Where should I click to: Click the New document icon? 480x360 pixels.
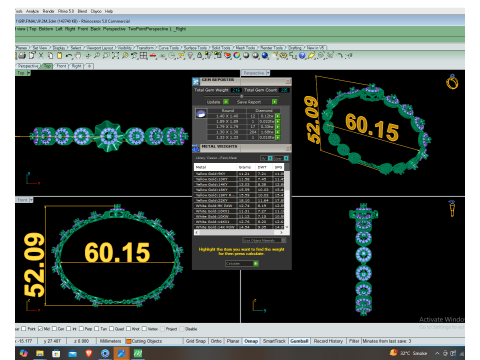tap(32, 56)
